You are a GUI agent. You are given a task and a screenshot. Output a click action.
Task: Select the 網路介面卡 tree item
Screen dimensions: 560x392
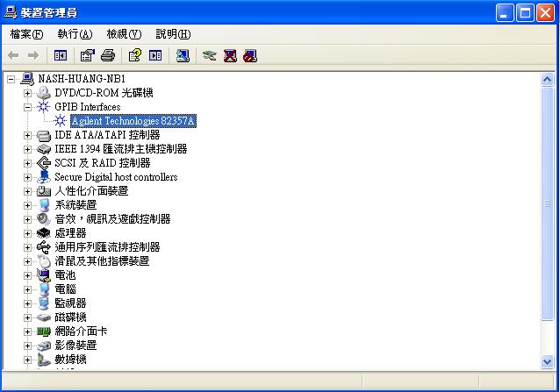(x=81, y=331)
